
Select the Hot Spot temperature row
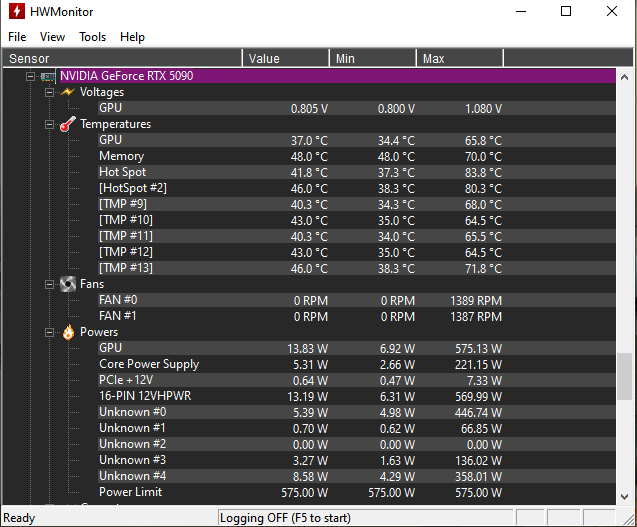click(357, 172)
